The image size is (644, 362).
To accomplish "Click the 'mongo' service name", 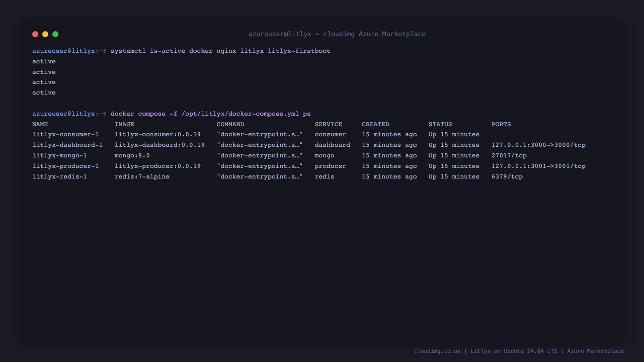I will click(325, 155).
